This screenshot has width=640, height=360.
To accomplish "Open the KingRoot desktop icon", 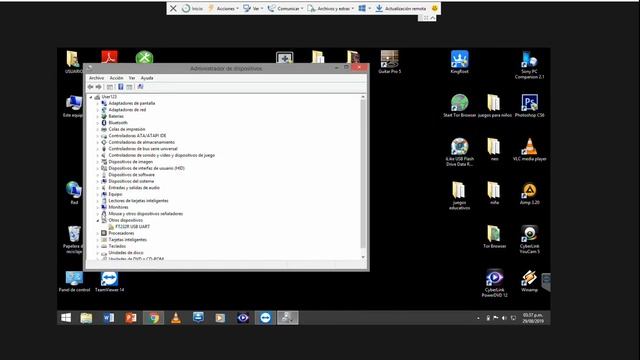I will [x=459, y=62].
